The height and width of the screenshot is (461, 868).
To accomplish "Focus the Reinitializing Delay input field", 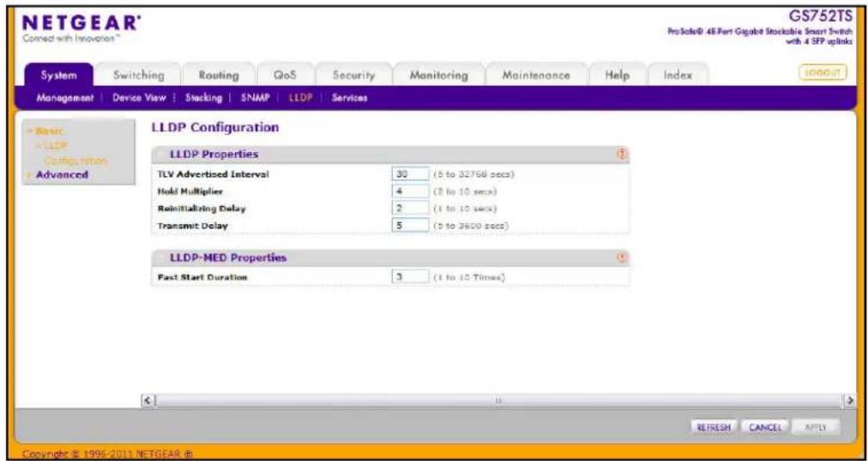I will pos(410,209).
